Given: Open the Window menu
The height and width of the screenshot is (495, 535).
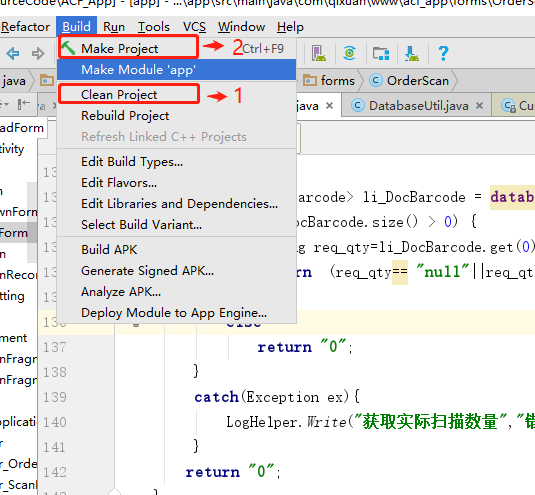Looking at the screenshot, I should [242, 27].
